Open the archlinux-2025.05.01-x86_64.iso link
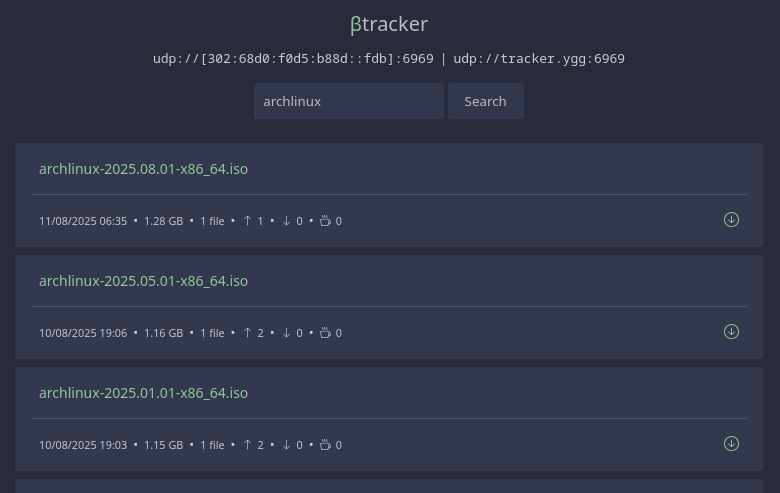This screenshot has height=493, width=780. click(143, 281)
